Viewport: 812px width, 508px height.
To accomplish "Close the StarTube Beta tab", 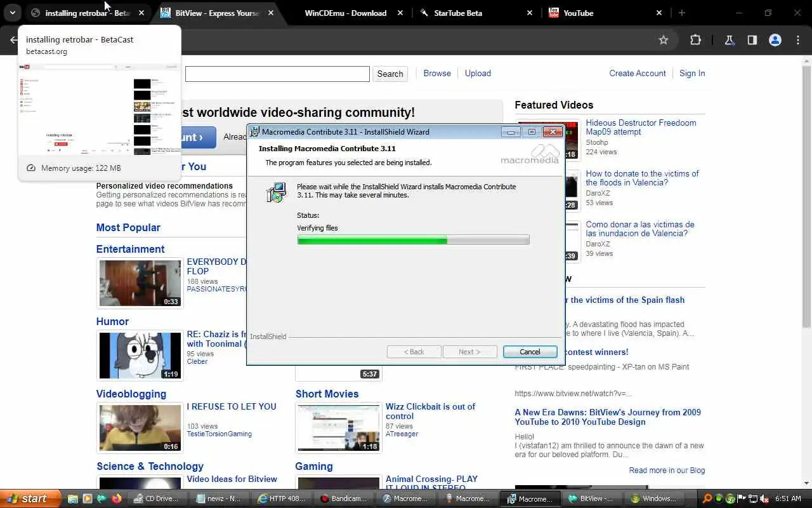I will [530, 13].
